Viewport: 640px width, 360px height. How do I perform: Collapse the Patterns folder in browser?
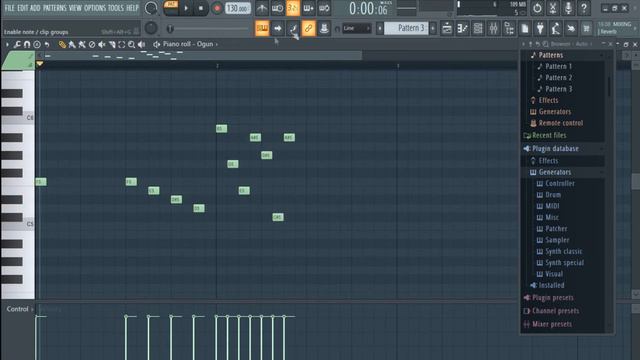(x=551, y=55)
